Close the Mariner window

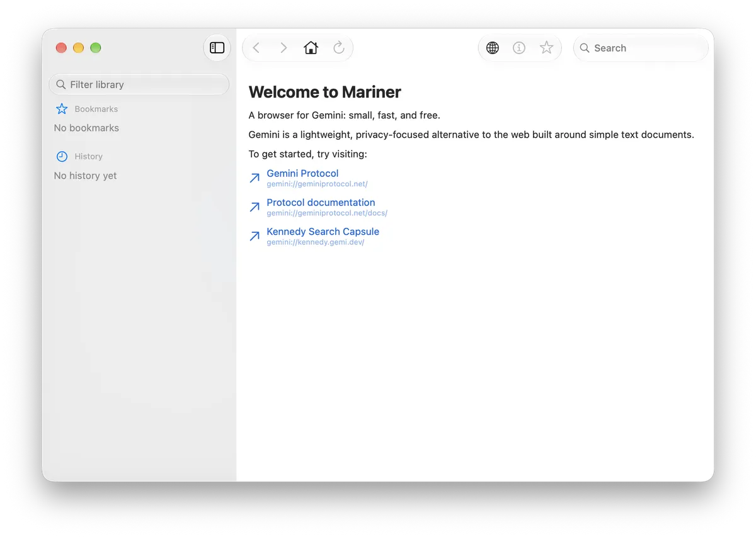[x=61, y=48]
